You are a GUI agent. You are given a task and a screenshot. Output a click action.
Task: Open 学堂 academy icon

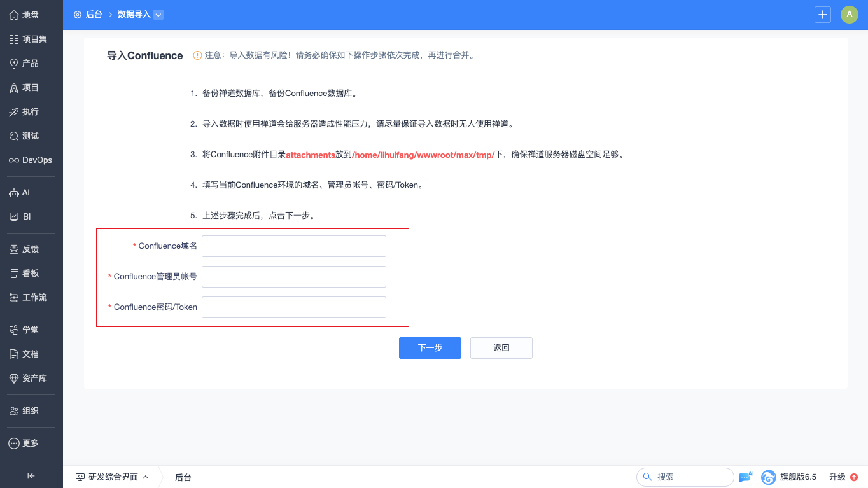(14, 330)
